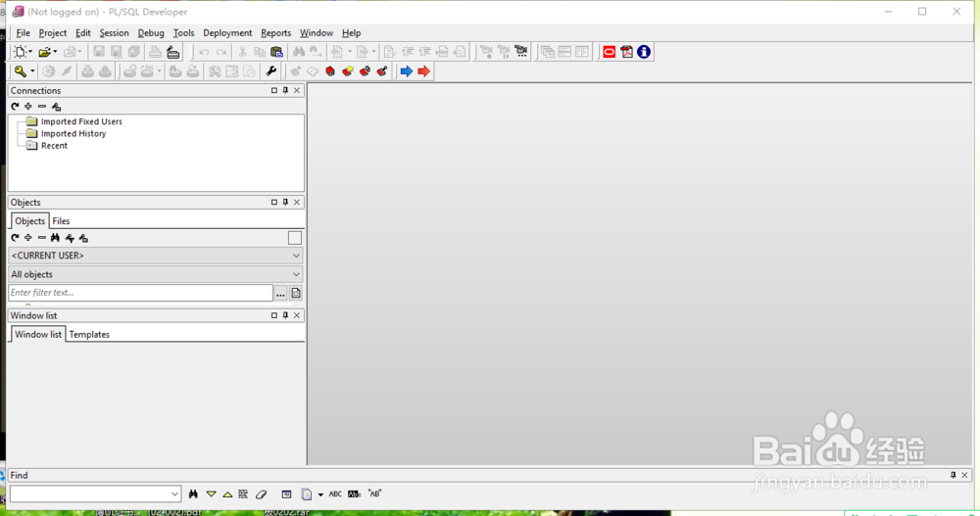Viewport: 980px width, 516px height.
Task: Switch to the Files tab
Action: 61,221
